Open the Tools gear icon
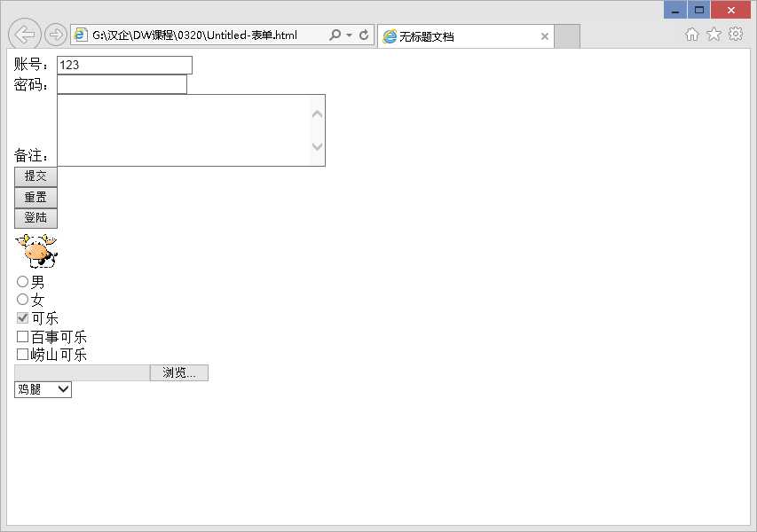Screen dimensions: 757x532 pos(736,35)
